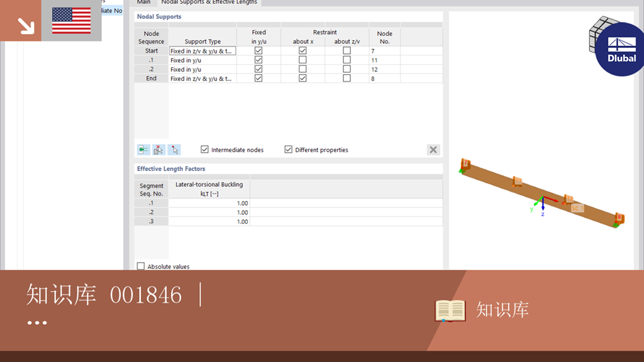644x362 pixels.
Task: Toggle Restraint about x for Start row
Action: pyautogui.click(x=303, y=50)
